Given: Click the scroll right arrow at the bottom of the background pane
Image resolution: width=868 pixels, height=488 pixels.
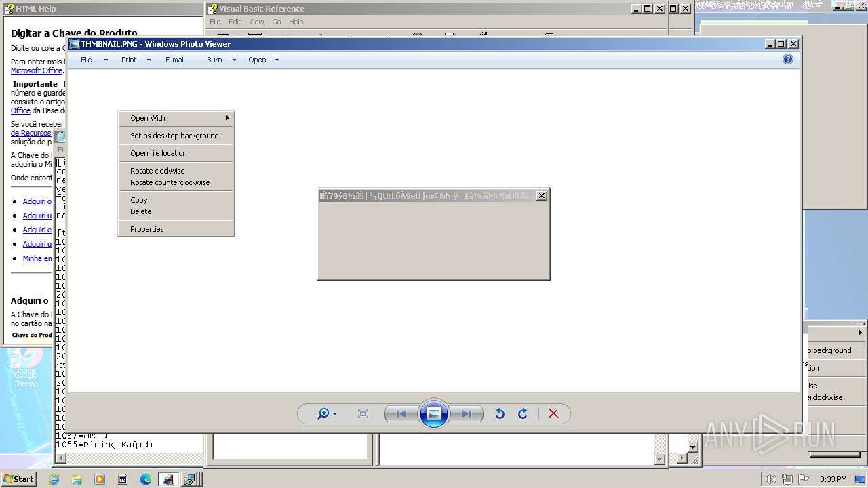Looking at the screenshot, I should pyautogui.click(x=682, y=459).
